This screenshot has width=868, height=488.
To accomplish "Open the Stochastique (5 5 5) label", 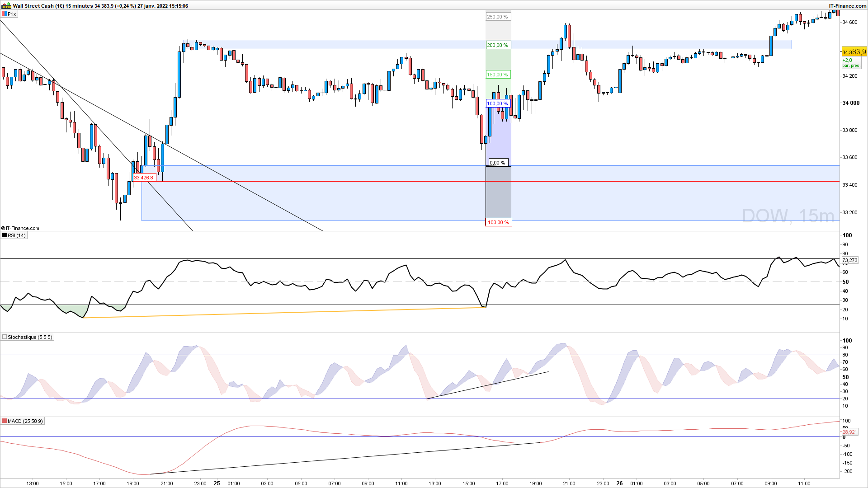I will (30, 337).
